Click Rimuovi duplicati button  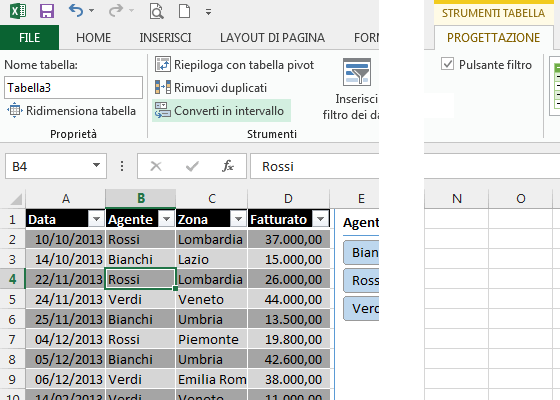pos(211,88)
